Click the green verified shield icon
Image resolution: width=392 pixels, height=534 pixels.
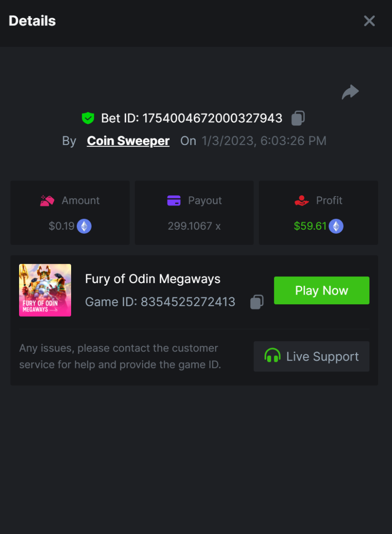[x=88, y=118]
